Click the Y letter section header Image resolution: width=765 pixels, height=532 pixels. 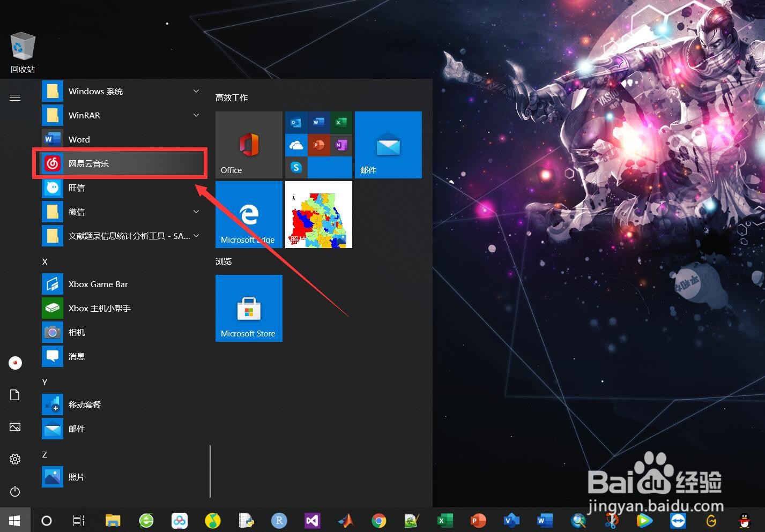tap(44, 382)
